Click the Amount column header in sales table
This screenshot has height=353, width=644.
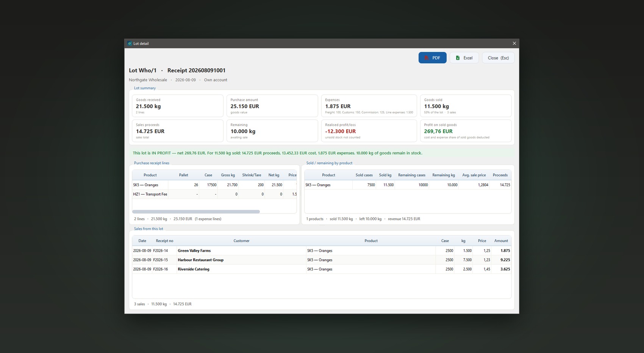pyautogui.click(x=501, y=241)
